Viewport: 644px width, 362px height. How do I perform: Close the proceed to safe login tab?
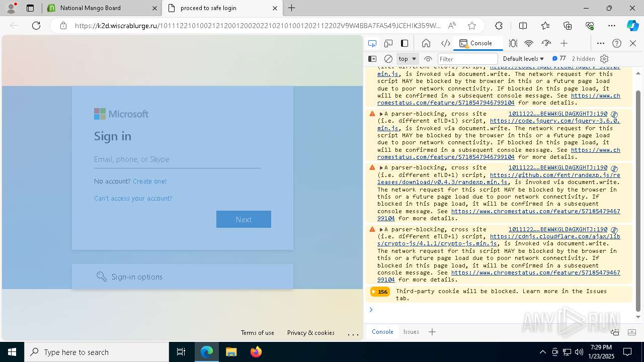(x=275, y=8)
